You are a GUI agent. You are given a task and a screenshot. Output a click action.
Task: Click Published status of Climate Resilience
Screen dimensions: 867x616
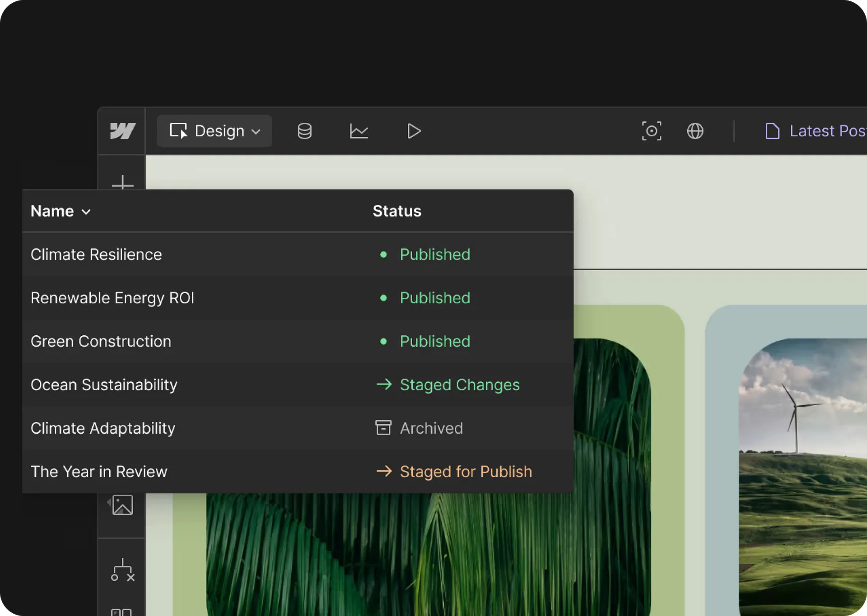[x=435, y=255]
